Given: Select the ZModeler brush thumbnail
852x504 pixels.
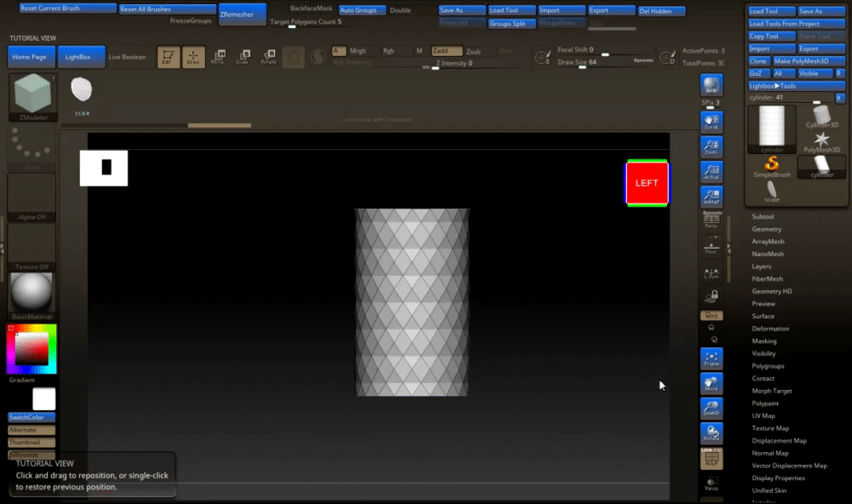Looking at the screenshot, I should click(32, 97).
